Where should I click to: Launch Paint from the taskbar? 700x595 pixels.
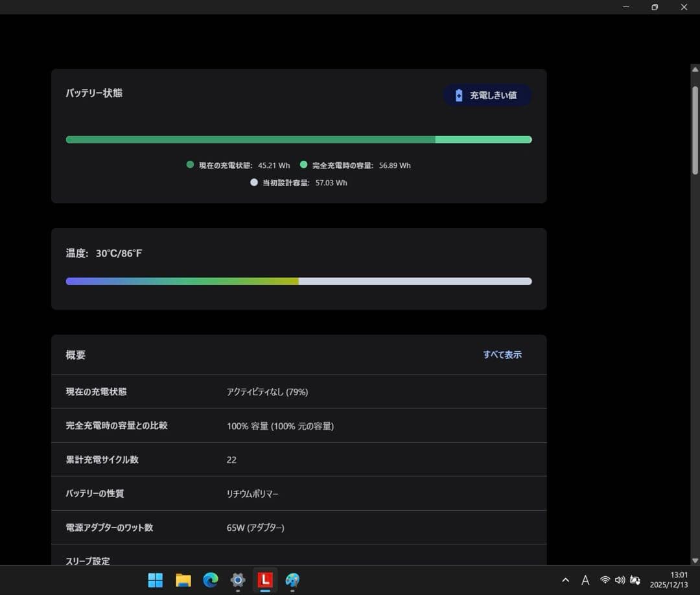pyautogui.click(x=292, y=580)
